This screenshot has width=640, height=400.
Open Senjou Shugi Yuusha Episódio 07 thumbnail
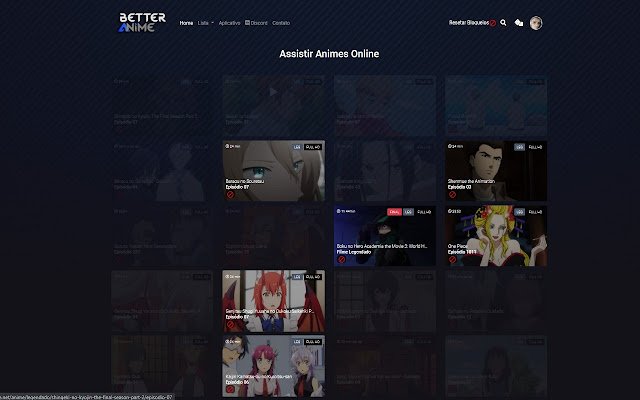274,301
